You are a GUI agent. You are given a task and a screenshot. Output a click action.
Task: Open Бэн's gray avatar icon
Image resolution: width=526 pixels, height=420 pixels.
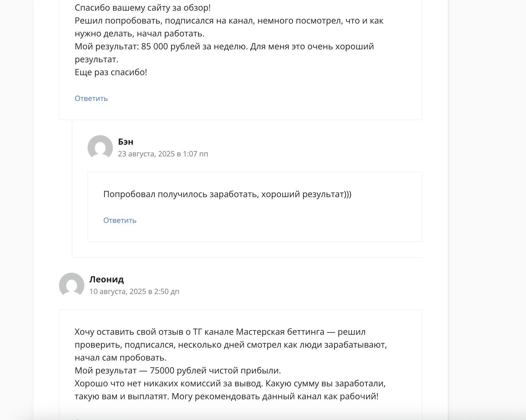click(100, 148)
